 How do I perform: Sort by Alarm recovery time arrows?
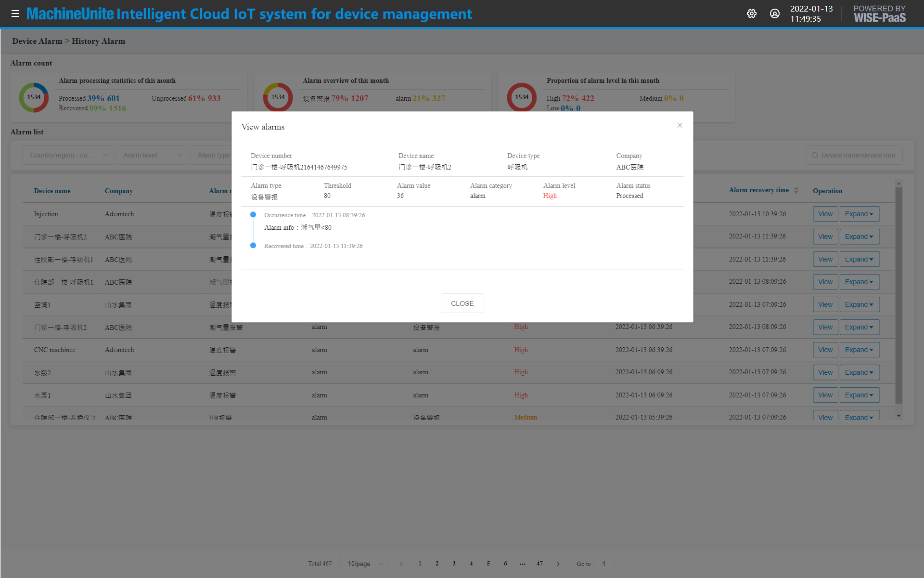[796, 190]
